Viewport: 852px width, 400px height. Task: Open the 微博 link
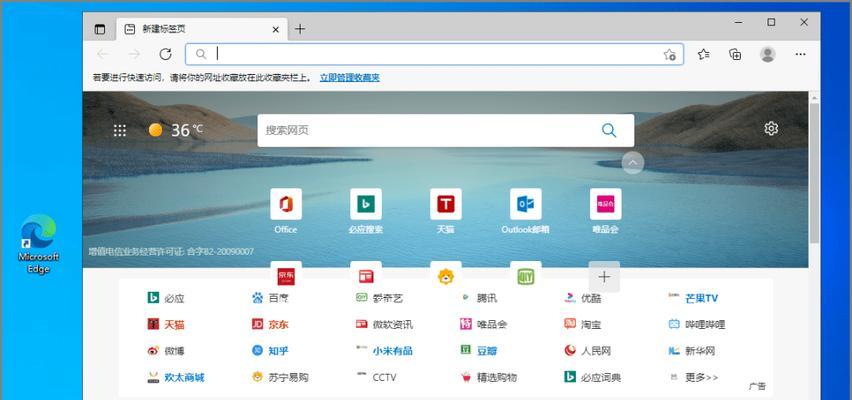click(166, 351)
